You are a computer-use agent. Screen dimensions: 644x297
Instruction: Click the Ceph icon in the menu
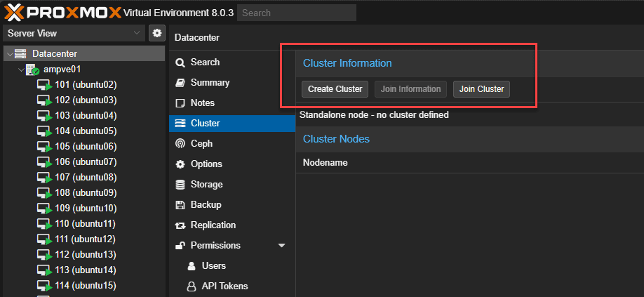click(x=180, y=144)
